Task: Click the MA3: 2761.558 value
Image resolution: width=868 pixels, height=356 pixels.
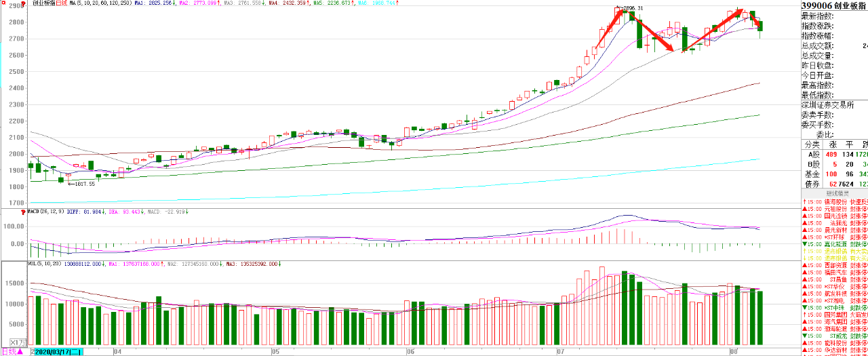Action: point(244,3)
